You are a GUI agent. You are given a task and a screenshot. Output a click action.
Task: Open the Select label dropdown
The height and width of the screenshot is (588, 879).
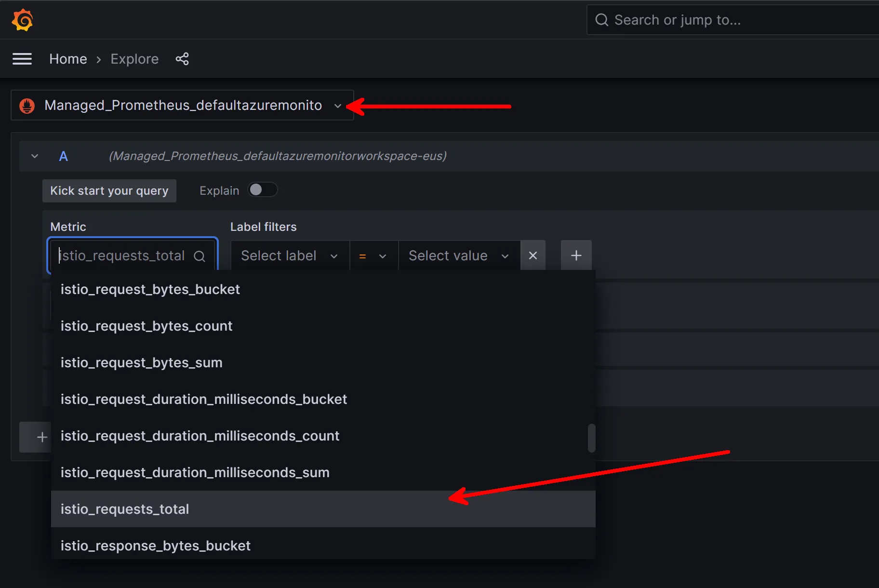pos(289,255)
